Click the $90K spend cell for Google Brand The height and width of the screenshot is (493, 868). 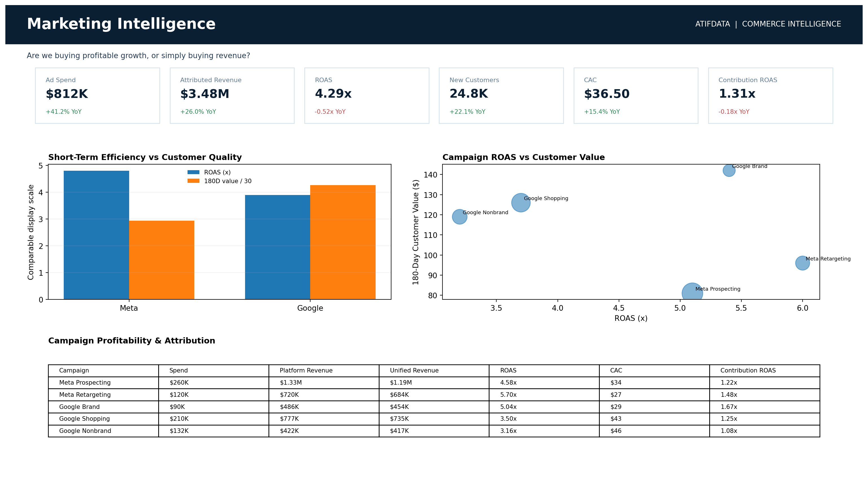click(214, 407)
